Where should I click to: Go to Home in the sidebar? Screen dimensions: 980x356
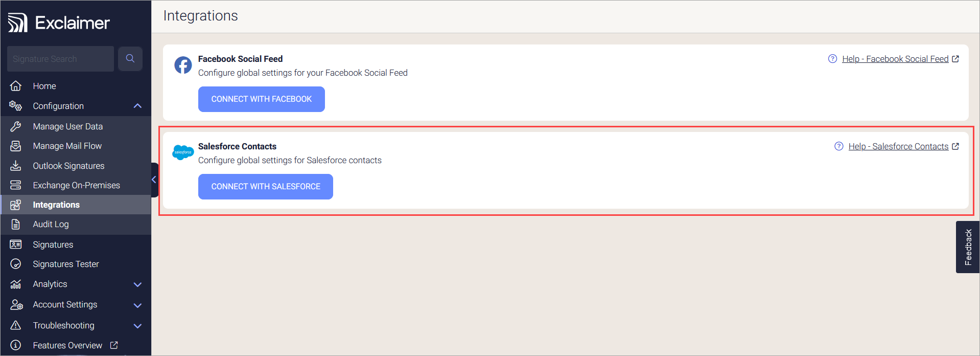(44, 85)
